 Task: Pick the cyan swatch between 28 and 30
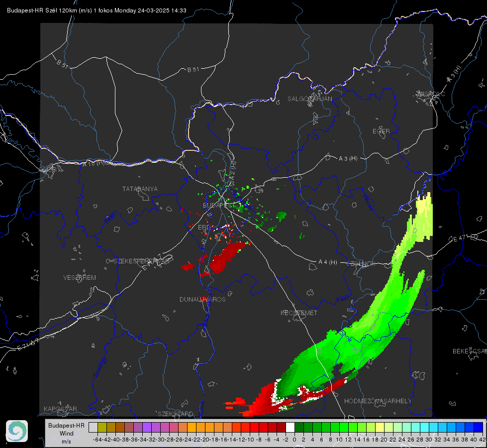tap(425, 428)
